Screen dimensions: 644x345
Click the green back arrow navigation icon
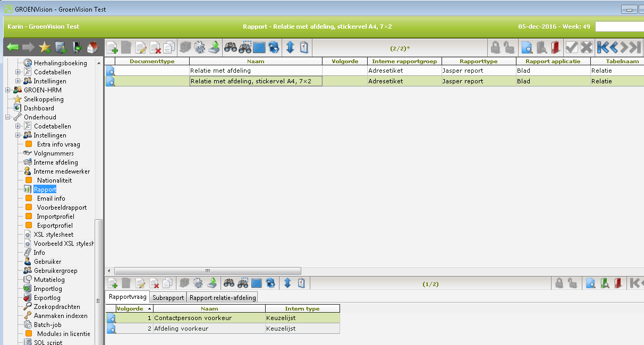tap(13, 48)
